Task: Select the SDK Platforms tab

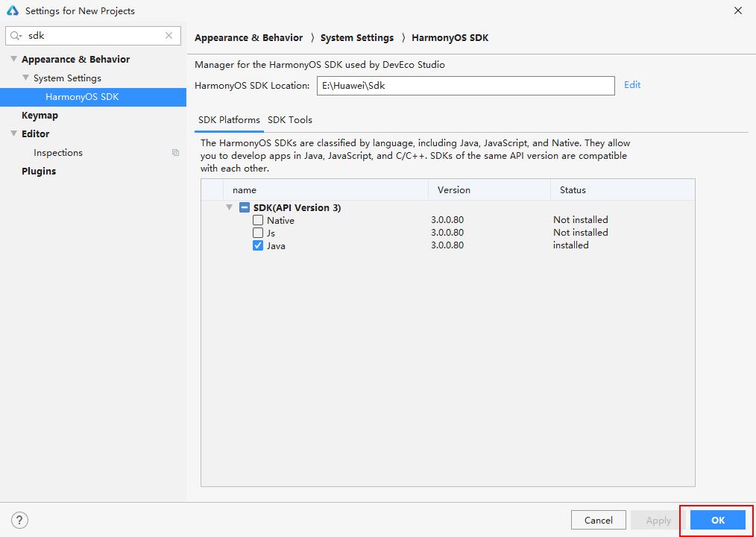Action: (229, 120)
